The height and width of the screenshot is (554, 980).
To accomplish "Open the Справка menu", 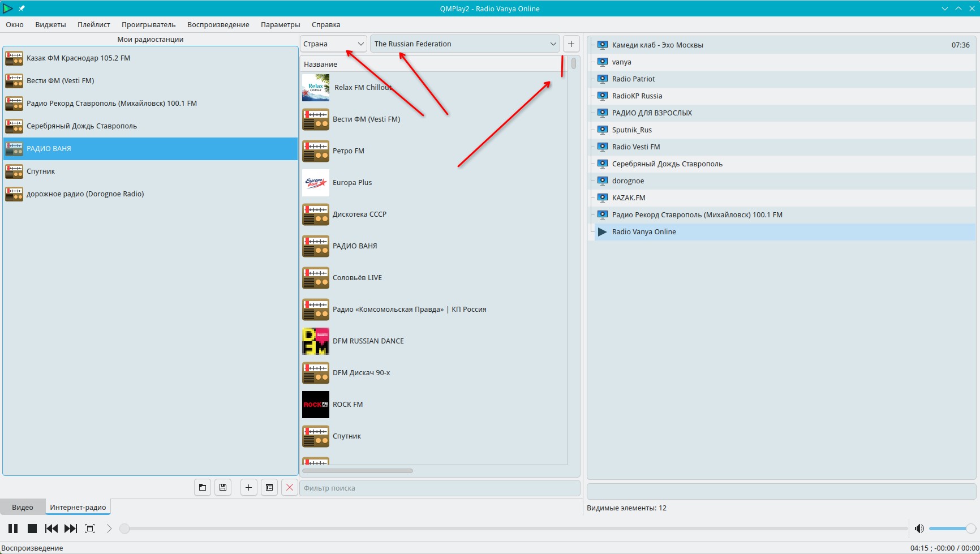I will [326, 24].
